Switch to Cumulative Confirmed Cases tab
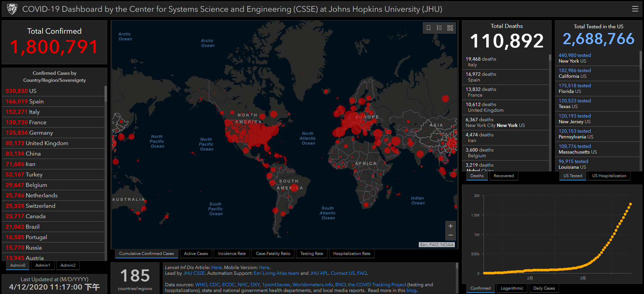 pyautogui.click(x=147, y=254)
